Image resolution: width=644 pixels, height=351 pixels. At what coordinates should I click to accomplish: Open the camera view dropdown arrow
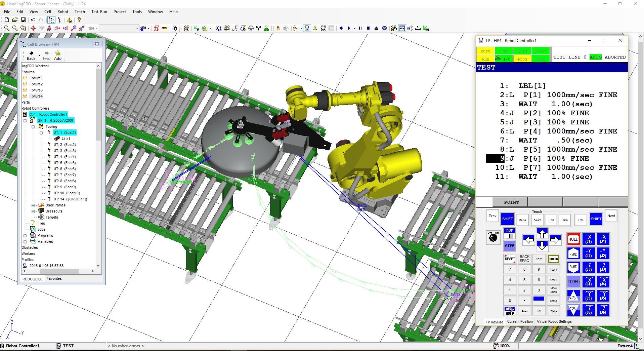click(148, 28)
